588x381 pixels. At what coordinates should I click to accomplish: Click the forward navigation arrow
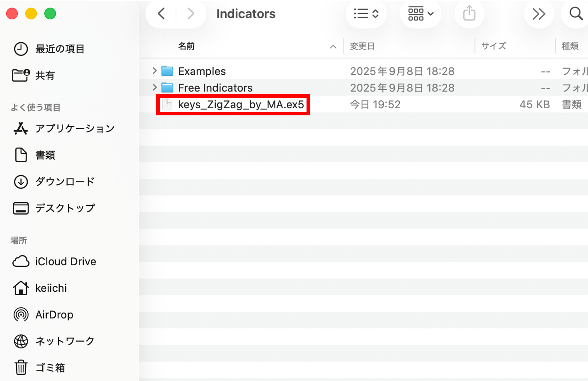(190, 14)
